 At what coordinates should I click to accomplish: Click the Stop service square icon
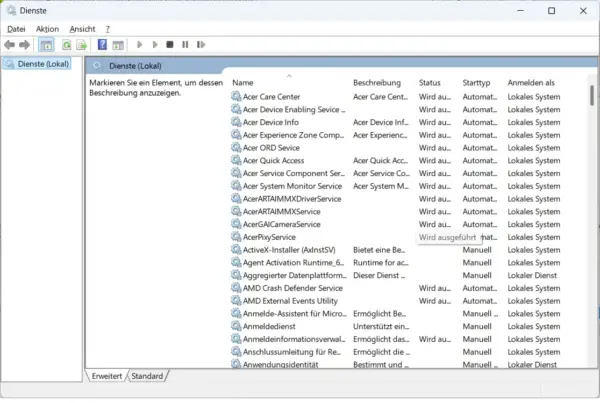click(170, 45)
